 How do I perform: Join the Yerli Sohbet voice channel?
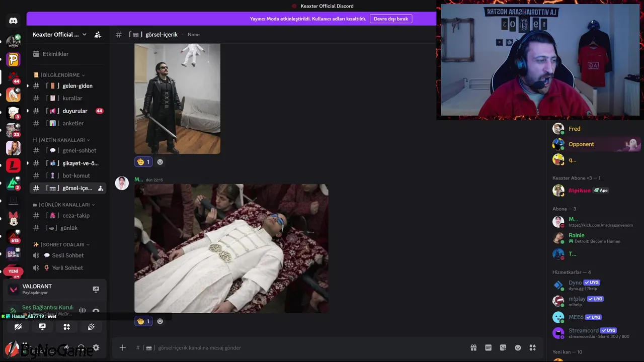pyautogui.click(x=68, y=267)
